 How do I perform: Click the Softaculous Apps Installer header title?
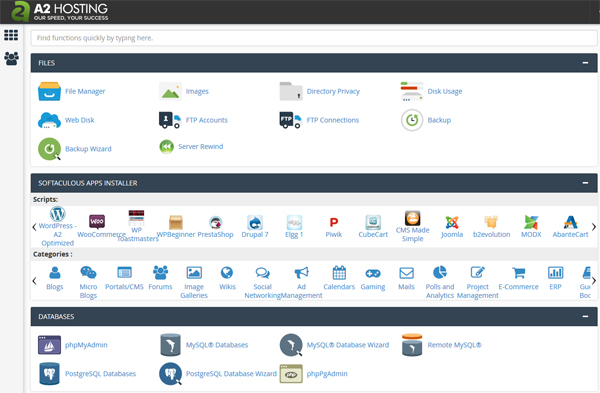click(x=88, y=183)
